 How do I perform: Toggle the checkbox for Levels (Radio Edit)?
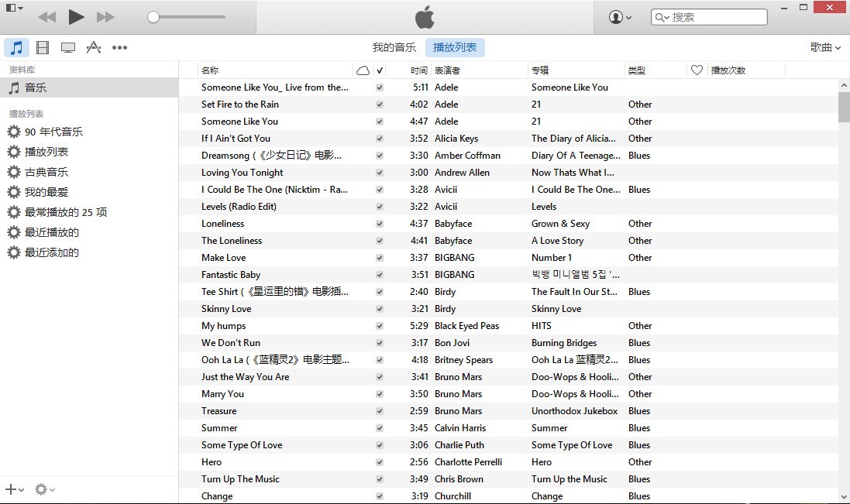(x=380, y=207)
